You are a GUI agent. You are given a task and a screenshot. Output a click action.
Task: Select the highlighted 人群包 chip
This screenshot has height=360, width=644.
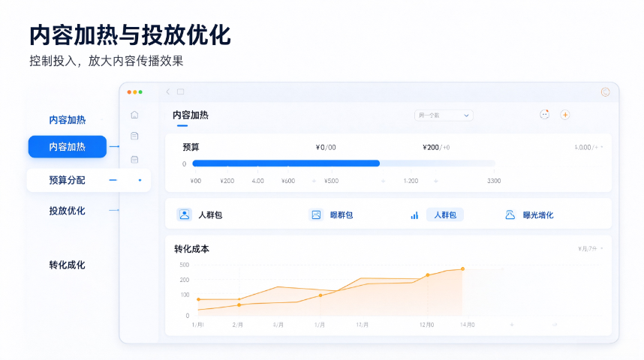click(x=445, y=214)
